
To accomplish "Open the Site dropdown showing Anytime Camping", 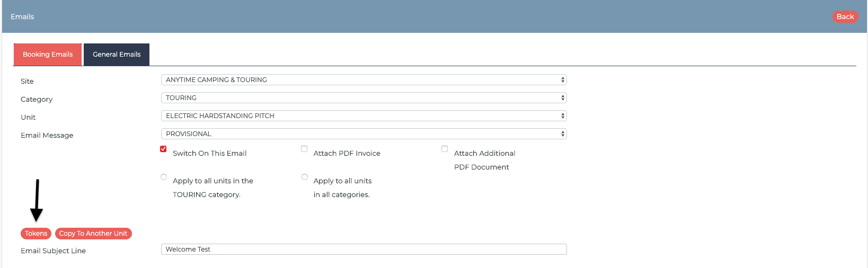I will (x=364, y=80).
